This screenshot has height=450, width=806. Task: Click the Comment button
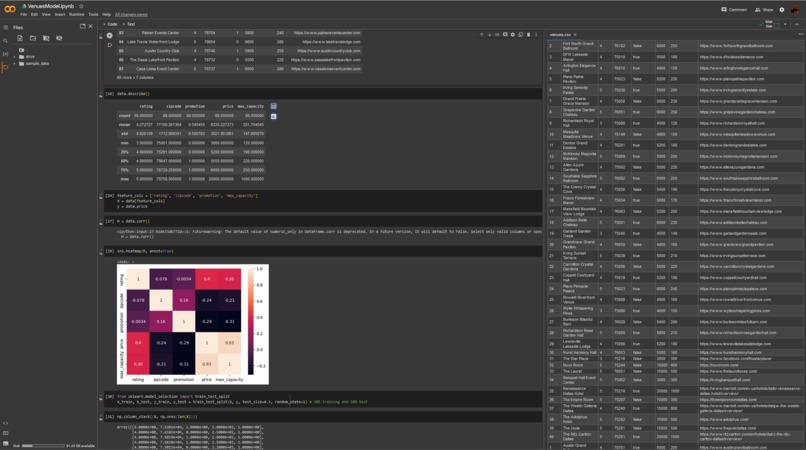click(x=734, y=10)
